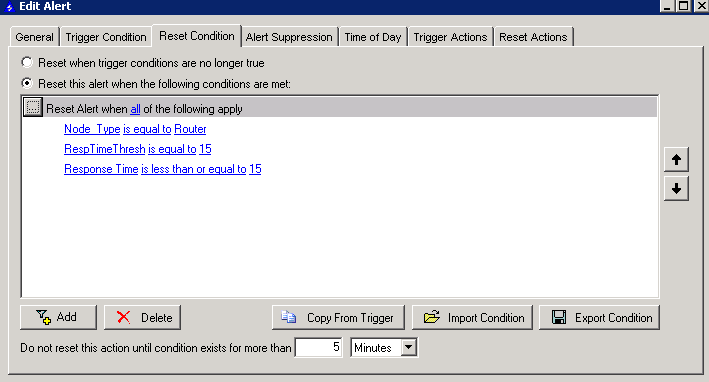Click the Node_Type field link
This screenshot has width=709, height=382.
[92, 129]
